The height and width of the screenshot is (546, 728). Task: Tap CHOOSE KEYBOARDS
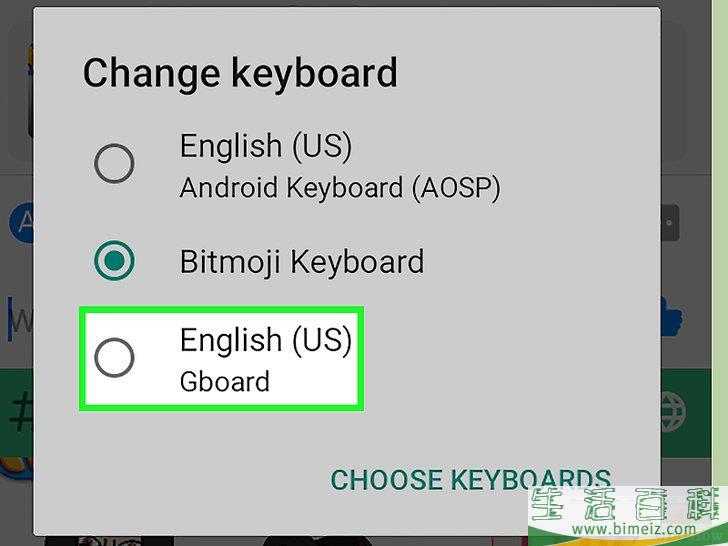pos(470,480)
